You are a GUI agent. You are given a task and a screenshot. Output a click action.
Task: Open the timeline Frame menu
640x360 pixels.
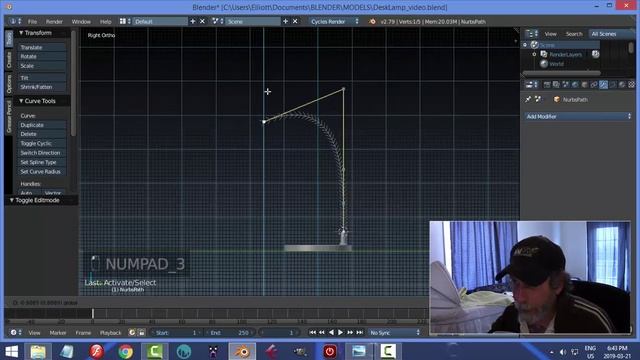pyautogui.click(x=83, y=333)
